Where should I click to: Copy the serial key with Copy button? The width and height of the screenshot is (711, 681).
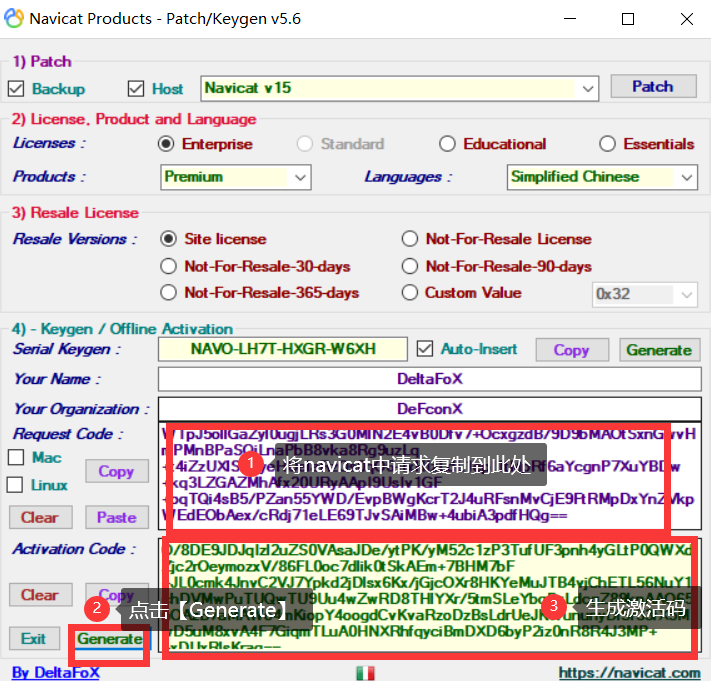tap(572, 350)
